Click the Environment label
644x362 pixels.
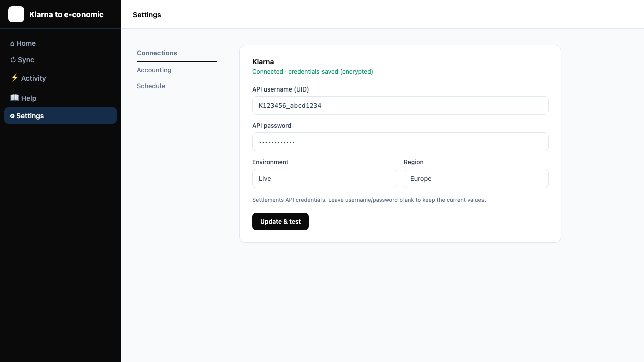270,162
